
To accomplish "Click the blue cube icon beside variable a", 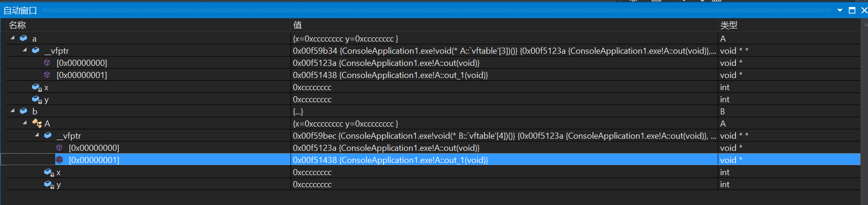I will click(x=23, y=38).
